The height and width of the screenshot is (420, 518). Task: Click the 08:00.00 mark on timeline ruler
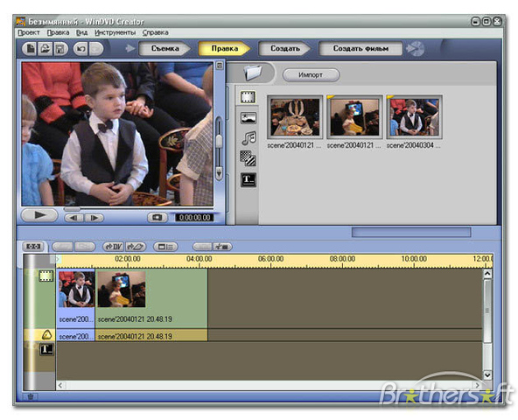(x=343, y=259)
